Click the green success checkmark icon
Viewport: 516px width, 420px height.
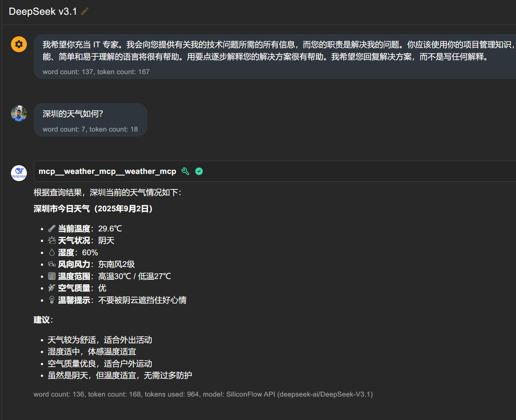199,171
